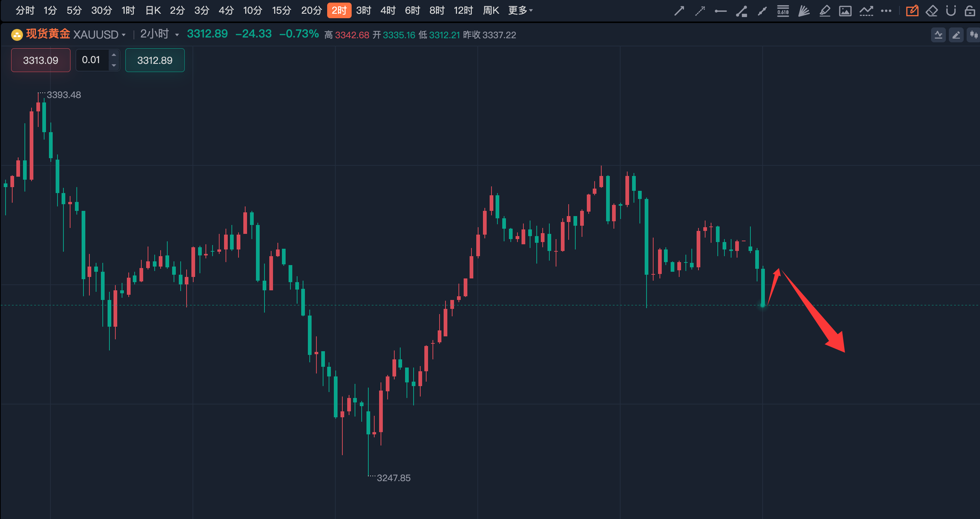Image resolution: width=980 pixels, height=519 pixels.
Task: Select the dashed arrow drawing tool
Action: pos(700,11)
